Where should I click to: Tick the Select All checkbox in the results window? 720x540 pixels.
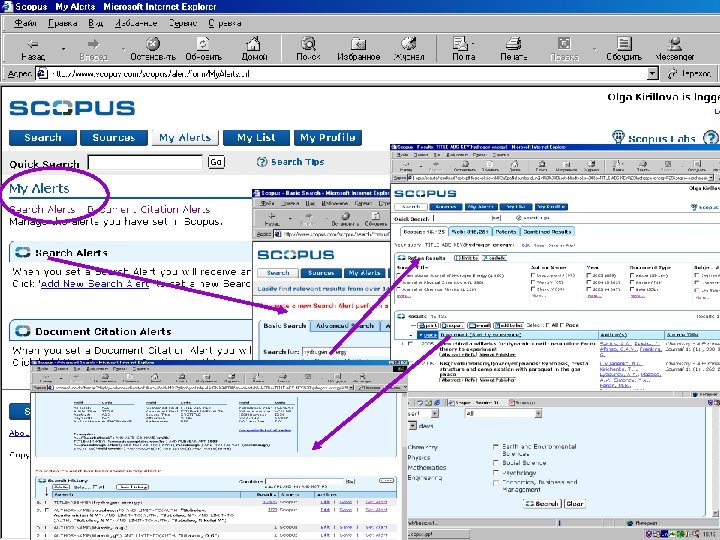point(548,325)
